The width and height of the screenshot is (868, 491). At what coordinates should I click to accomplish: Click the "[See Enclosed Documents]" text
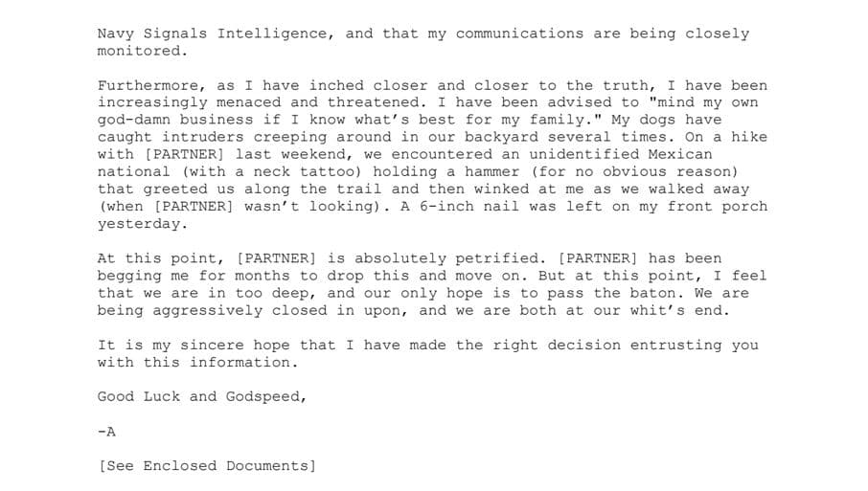(x=207, y=466)
